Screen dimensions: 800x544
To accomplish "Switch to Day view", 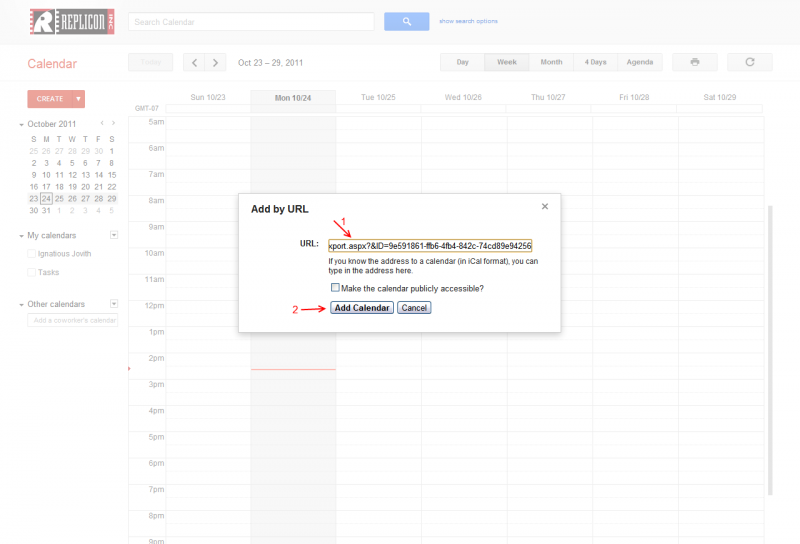I will pyautogui.click(x=462, y=62).
